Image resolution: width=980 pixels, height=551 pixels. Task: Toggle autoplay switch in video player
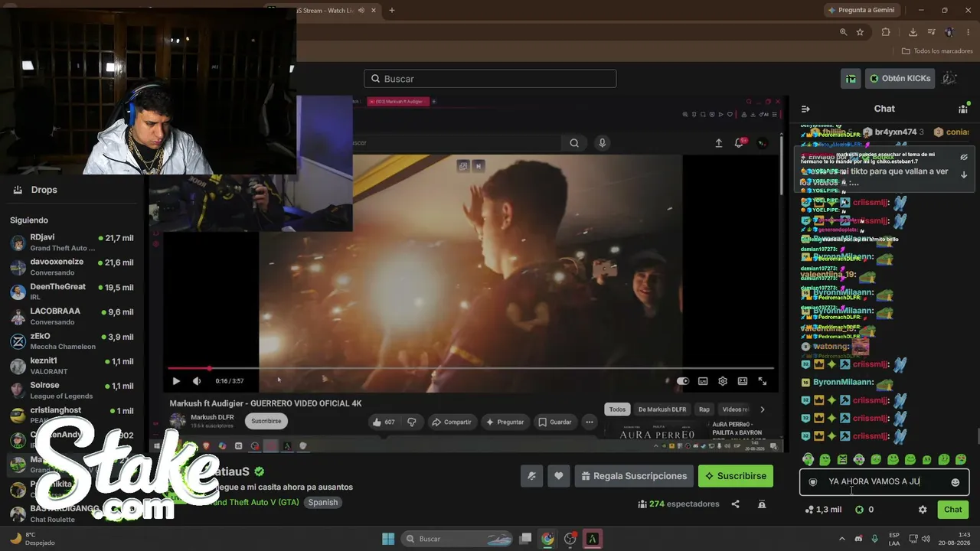pyautogui.click(x=682, y=381)
